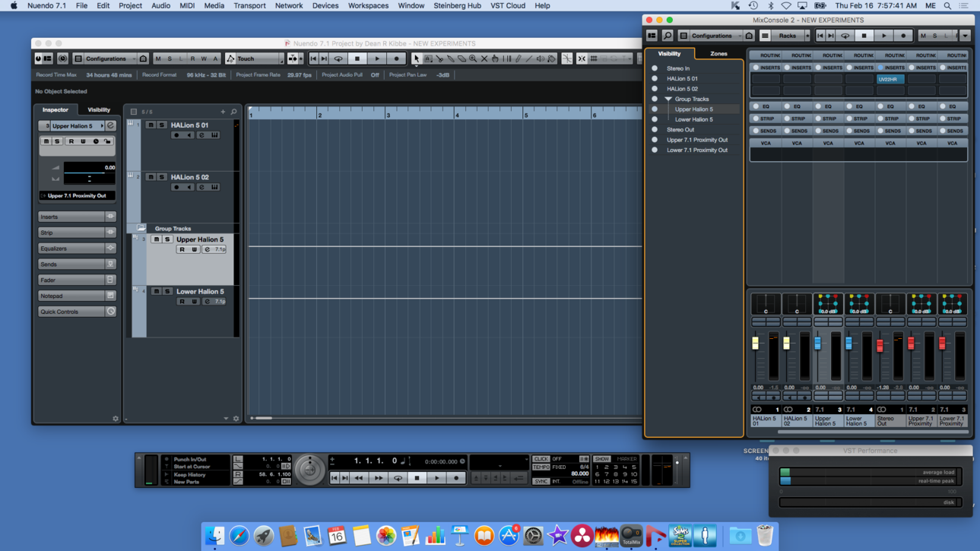Click the TEMPO button in Transport
Image resolution: width=980 pixels, height=551 pixels.
pos(541,467)
